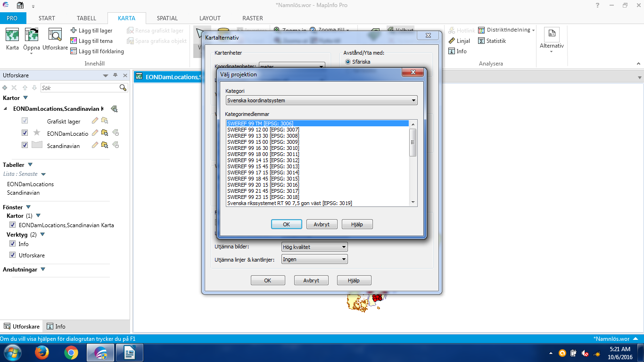Screen dimensions: 644x362
Task: Collapse the Kartor section in Utforskare
Action: pos(25,98)
